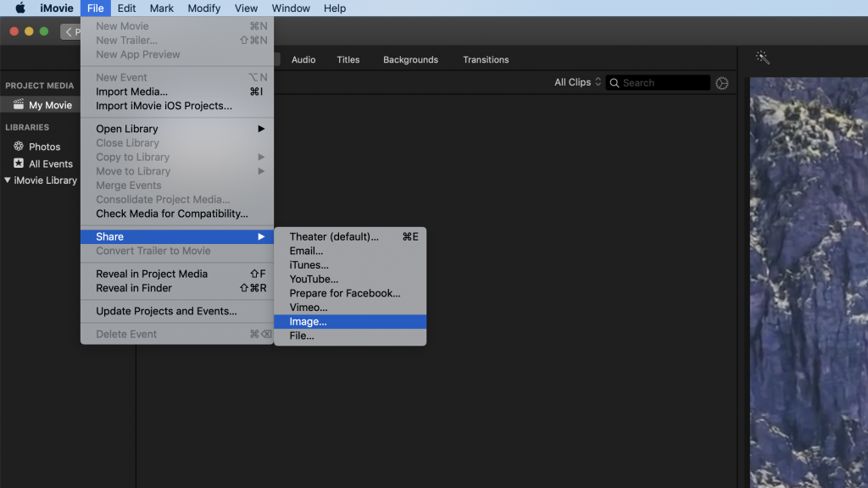The image size is (868, 488).
Task: Click the search magnifier icon
Action: (614, 83)
